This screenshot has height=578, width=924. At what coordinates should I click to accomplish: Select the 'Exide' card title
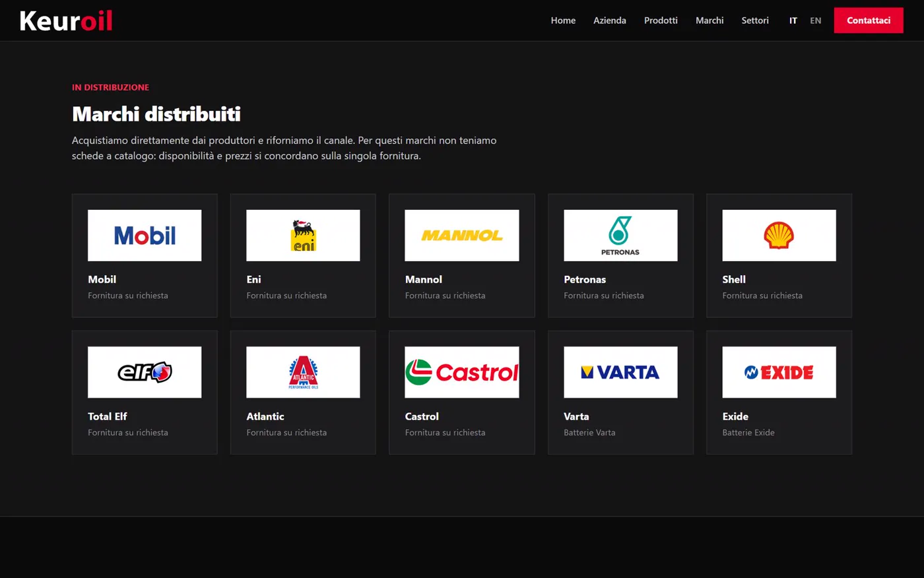pos(735,416)
